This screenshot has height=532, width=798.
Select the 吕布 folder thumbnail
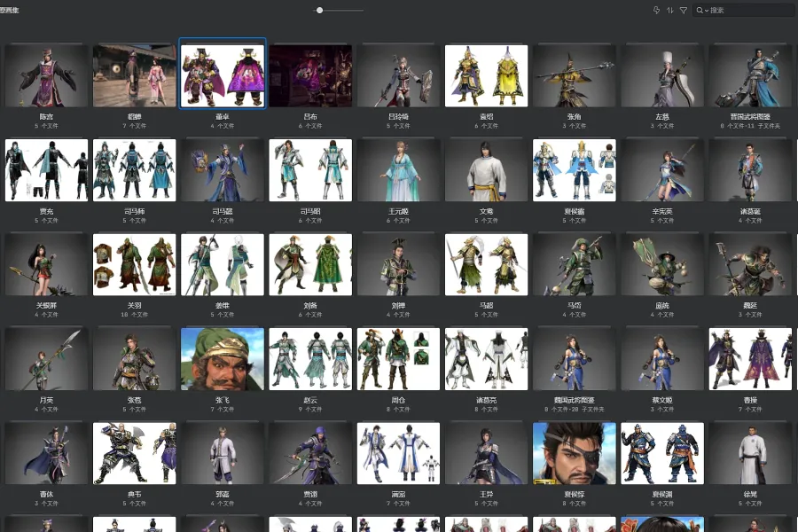(x=310, y=76)
